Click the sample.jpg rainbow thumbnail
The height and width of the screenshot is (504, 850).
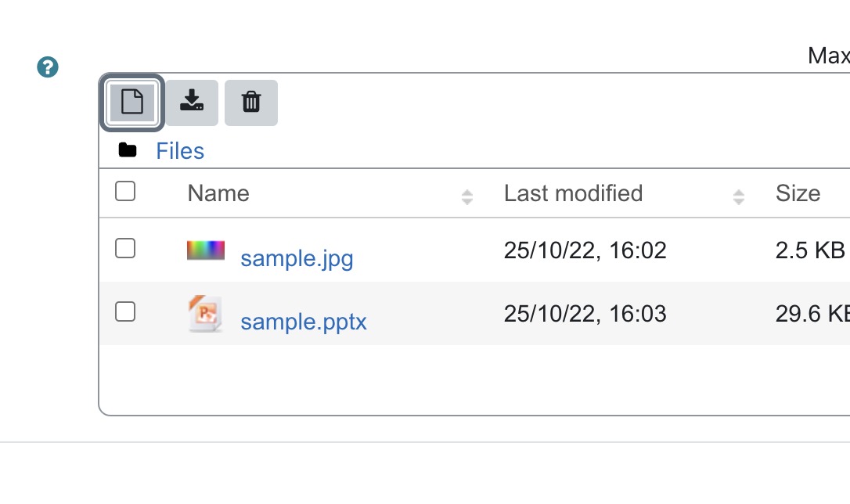pyautogui.click(x=206, y=250)
